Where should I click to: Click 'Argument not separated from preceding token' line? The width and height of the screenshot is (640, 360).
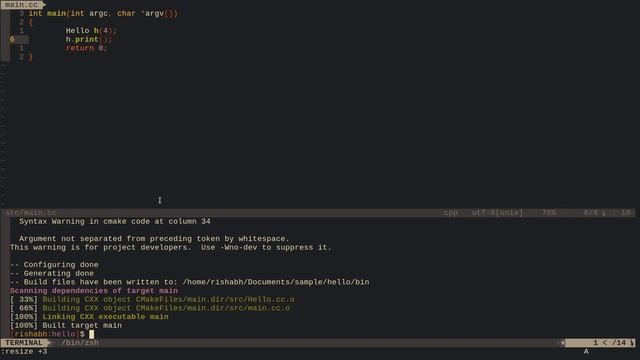coord(154,239)
